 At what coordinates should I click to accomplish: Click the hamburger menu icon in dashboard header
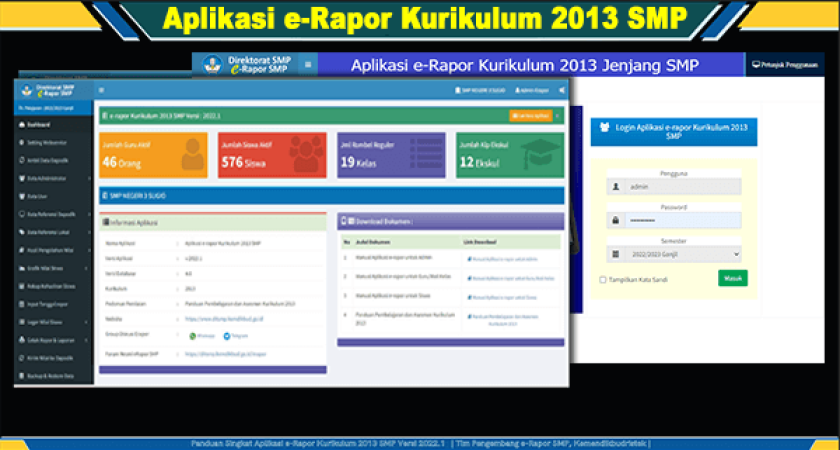[101, 90]
